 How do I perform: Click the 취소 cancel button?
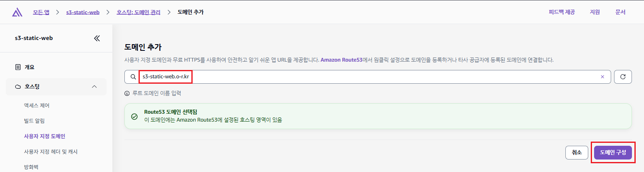(x=577, y=153)
